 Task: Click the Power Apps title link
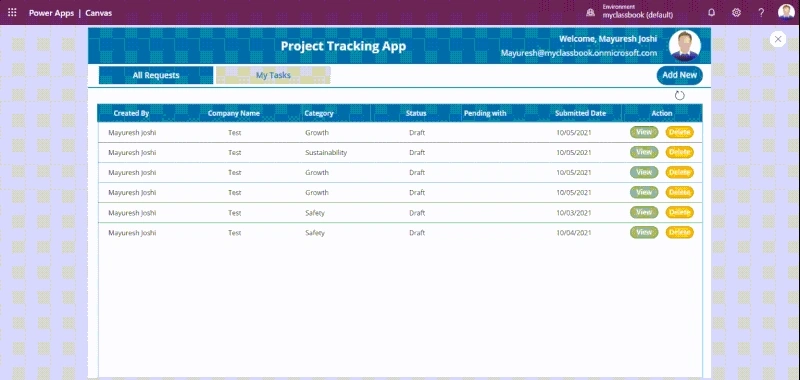tap(51, 13)
